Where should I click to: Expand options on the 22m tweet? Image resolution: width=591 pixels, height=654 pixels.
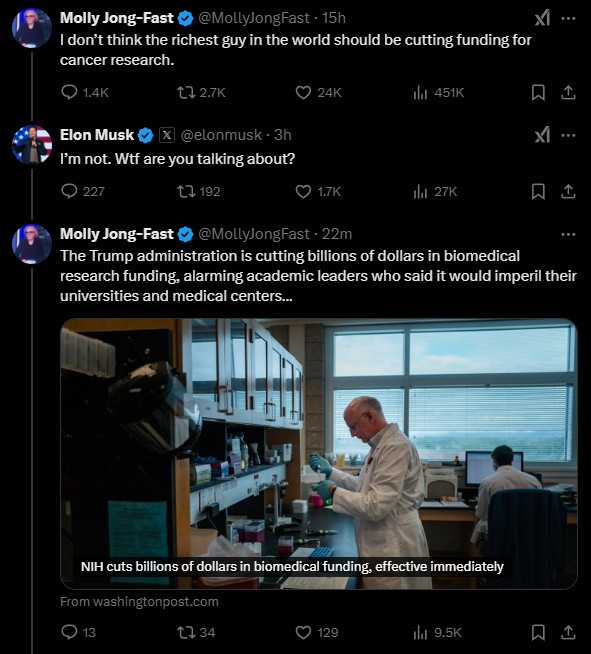(568, 234)
